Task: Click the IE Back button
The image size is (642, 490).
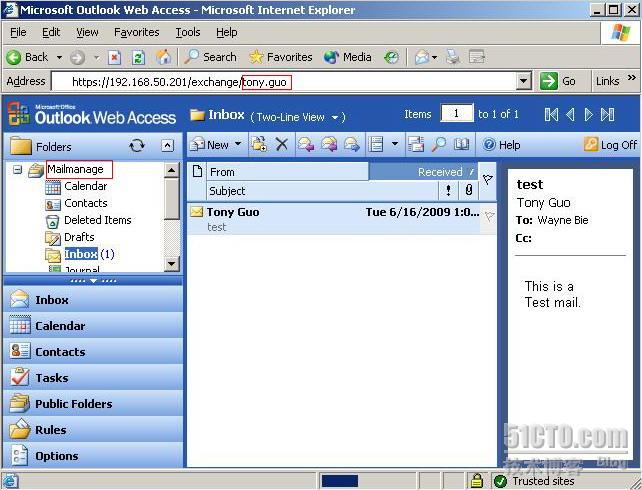Action: pyautogui.click(x=27, y=57)
